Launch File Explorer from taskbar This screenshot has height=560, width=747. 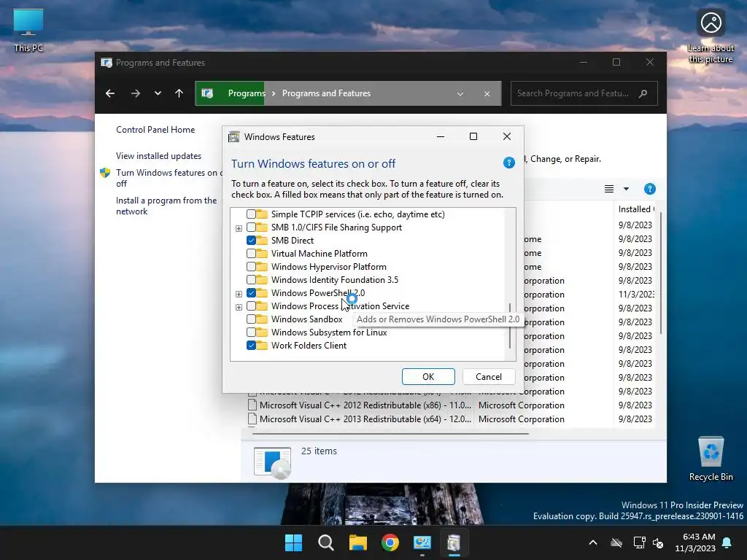pyautogui.click(x=357, y=542)
